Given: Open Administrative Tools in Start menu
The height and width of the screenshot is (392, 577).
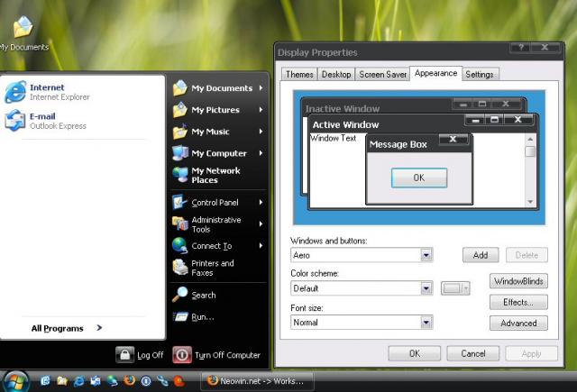Looking at the screenshot, I should [218, 224].
